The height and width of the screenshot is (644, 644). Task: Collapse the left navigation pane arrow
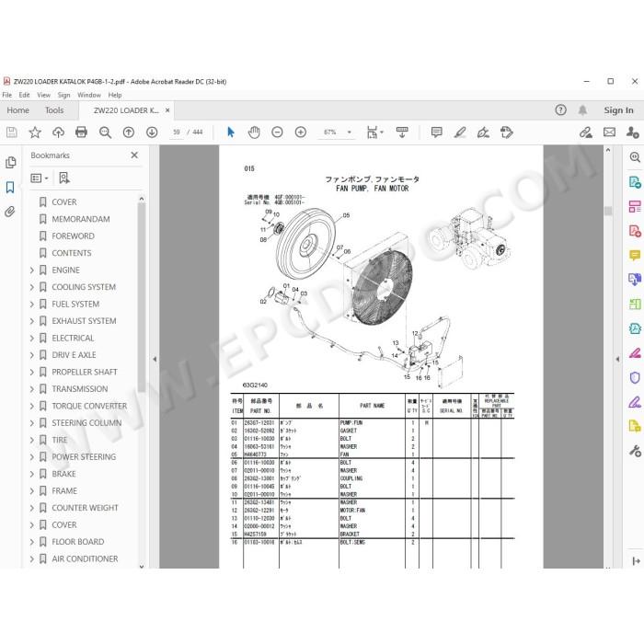pos(155,359)
